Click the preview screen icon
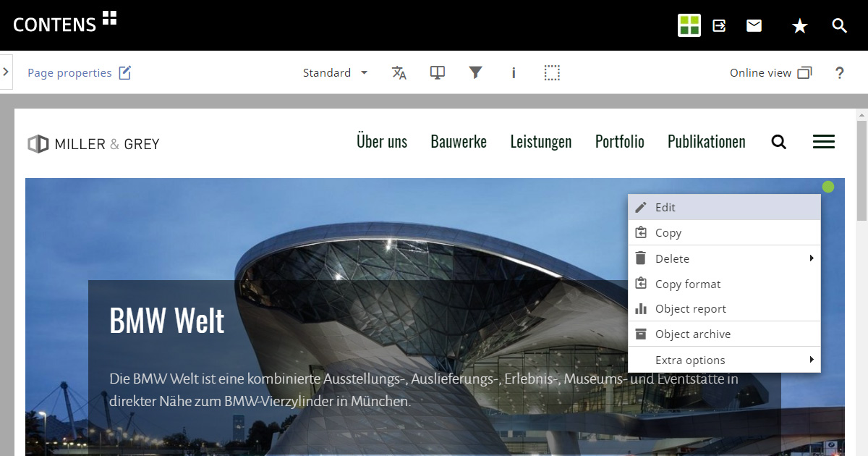 (x=438, y=72)
